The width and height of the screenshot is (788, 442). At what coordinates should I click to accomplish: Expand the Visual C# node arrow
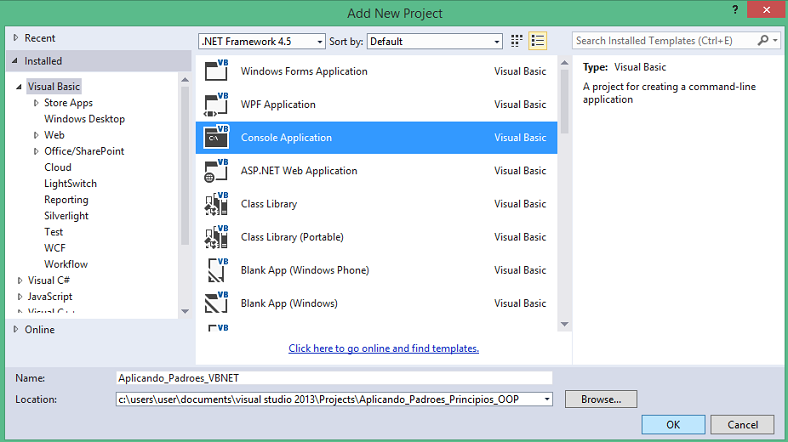tap(20, 280)
